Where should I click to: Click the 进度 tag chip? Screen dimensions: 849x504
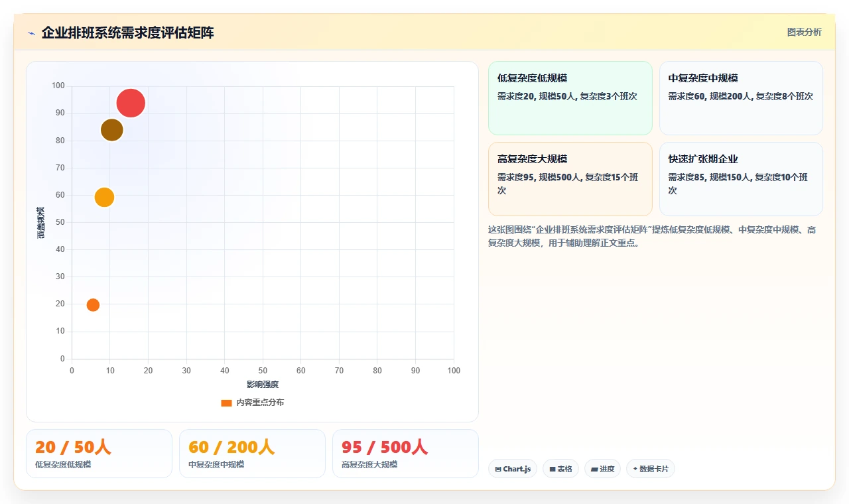[602, 469]
